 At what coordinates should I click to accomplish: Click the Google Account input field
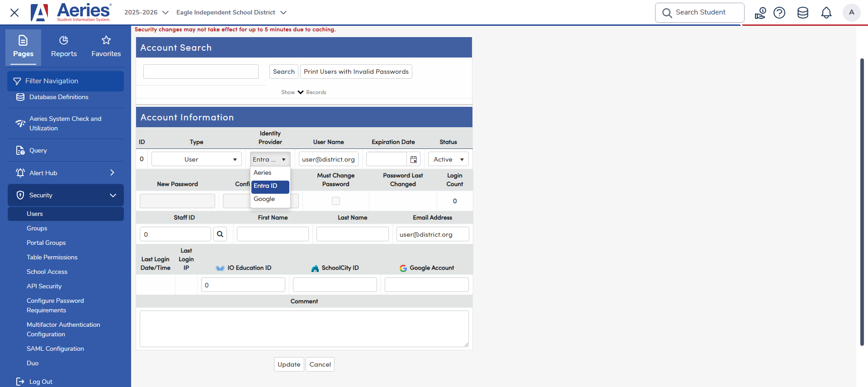point(427,285)
